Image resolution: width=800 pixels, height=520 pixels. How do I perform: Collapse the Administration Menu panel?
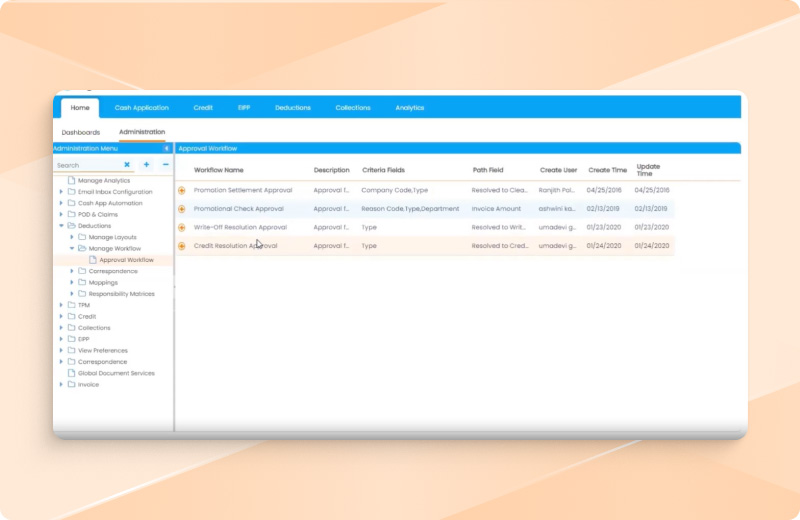[x=166, y=148]
